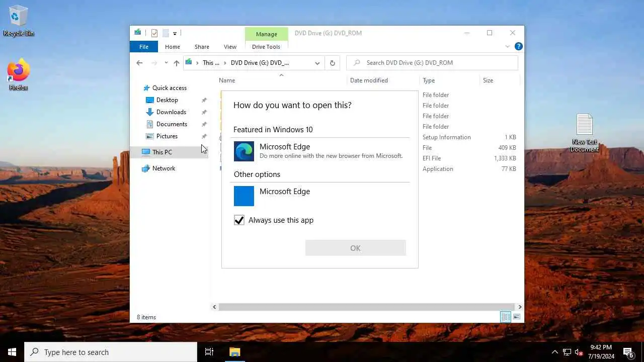Go up one folder level
This screenshot has height=362, width=644.
[x=176, y=63]
